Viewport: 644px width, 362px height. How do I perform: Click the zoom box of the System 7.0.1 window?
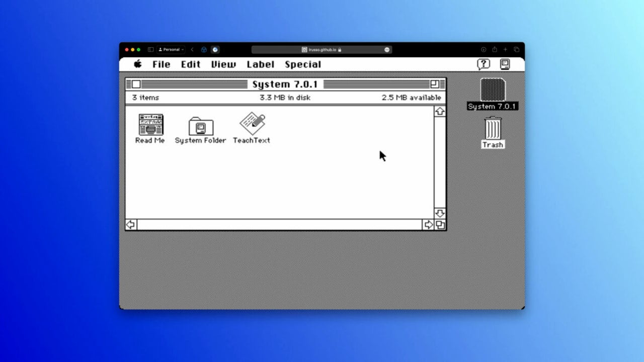tap(434, 83)
